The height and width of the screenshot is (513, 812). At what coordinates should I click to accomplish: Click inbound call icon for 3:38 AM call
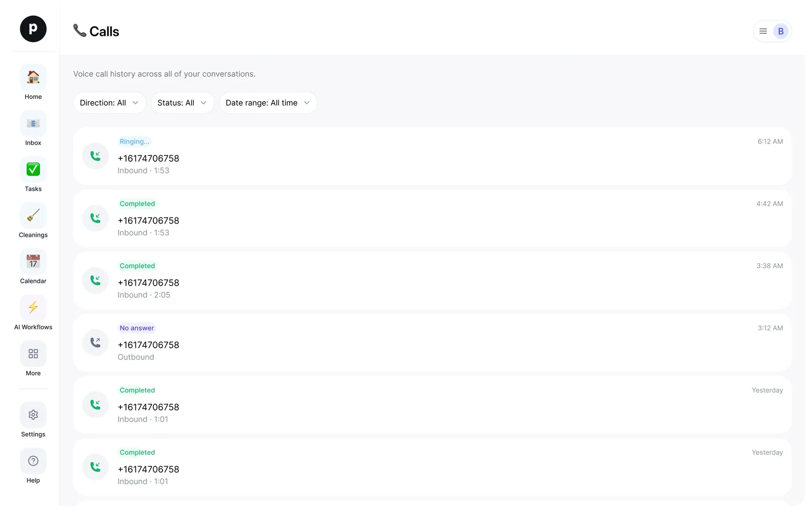pos(95,281)
